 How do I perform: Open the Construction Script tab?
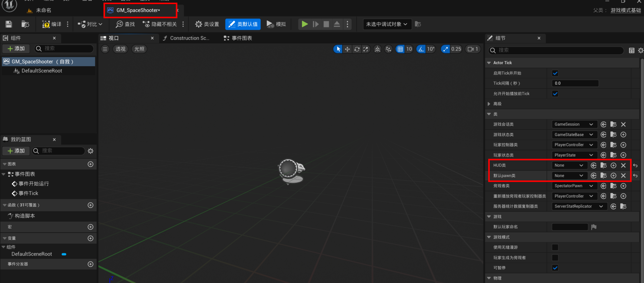coord(186,38)
